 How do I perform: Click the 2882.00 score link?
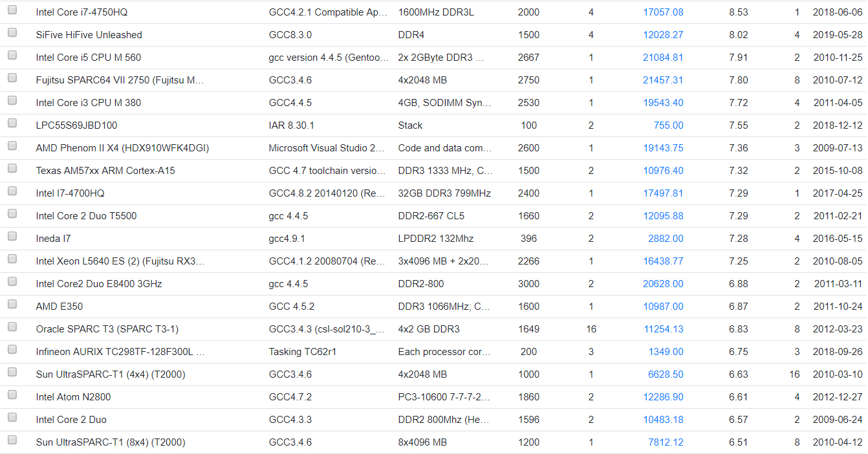pos(666,239)
